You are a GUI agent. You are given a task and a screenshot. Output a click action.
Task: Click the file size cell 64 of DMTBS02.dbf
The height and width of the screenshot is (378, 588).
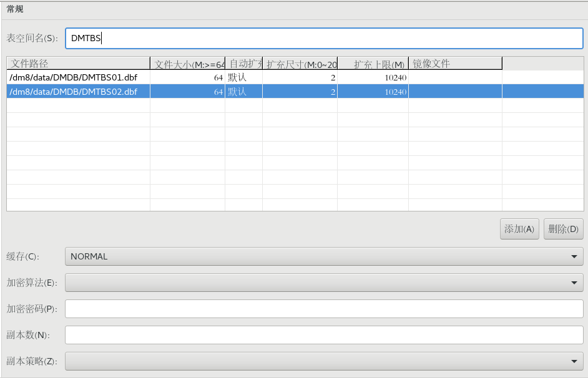tap(187, 92)
